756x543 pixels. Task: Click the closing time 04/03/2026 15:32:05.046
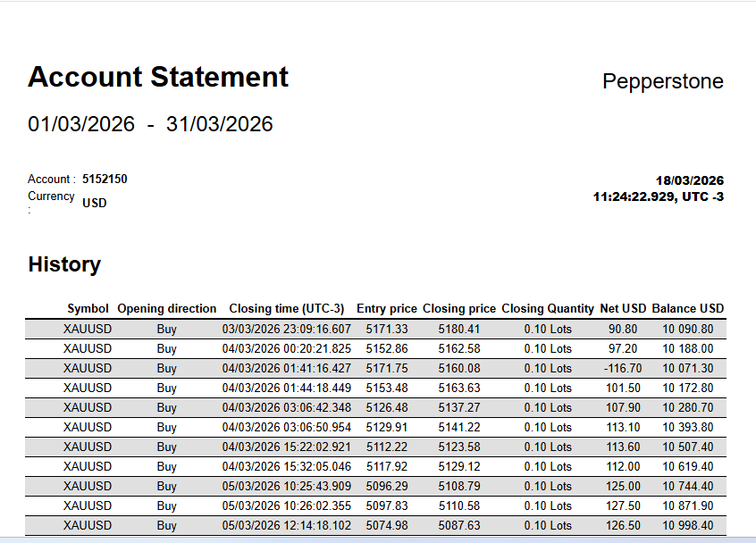(x=287, y=466)
